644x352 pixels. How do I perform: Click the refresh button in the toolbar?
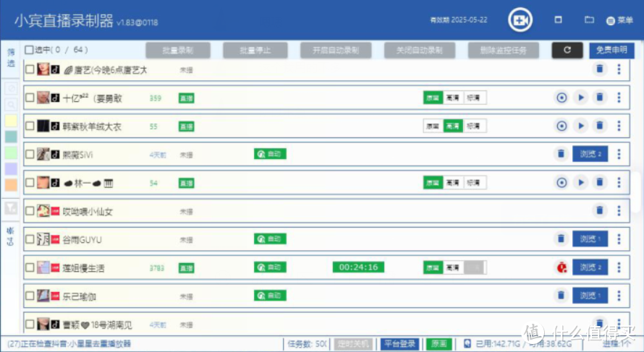(567, 51)
